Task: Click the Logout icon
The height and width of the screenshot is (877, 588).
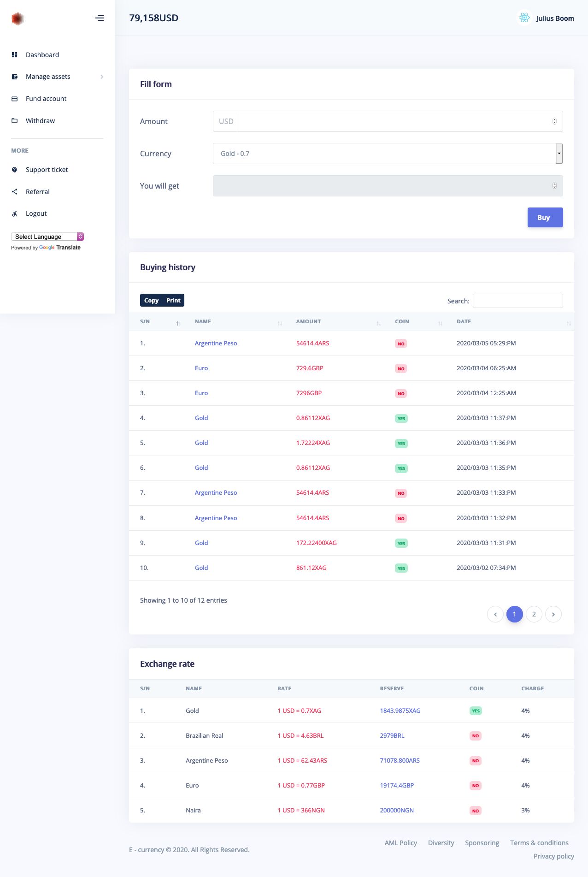Action: point(14,213)
